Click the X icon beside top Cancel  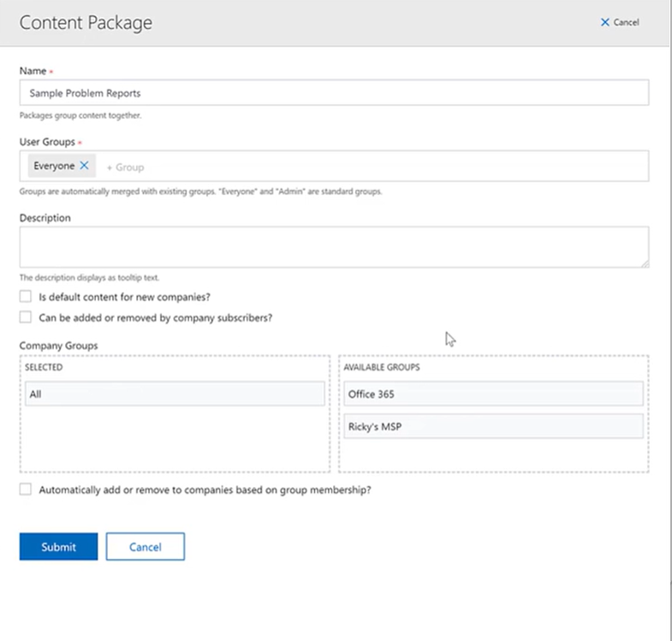(604, 22)
